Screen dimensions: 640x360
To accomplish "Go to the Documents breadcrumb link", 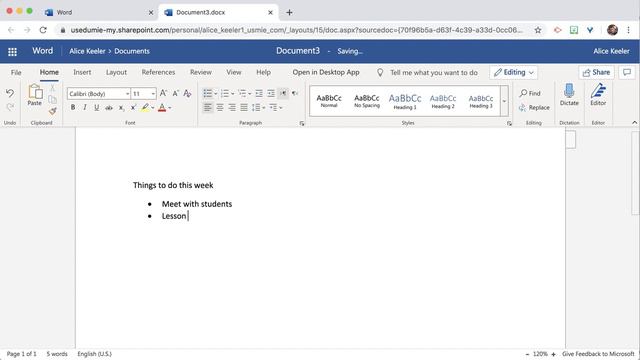I will 132,51.
